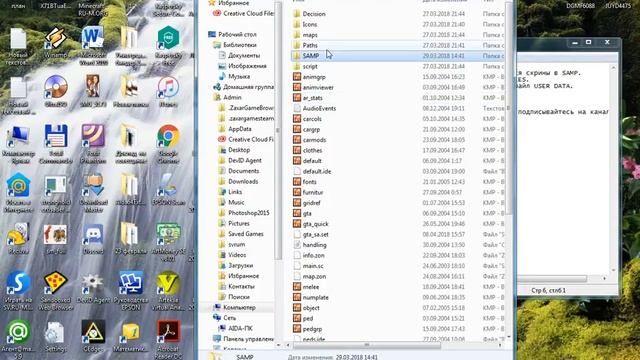Open ArtMoney SE desktop icon
Image resolution: width=640 pixels, height=360 pixels.
pyautogui.click(x=168, y=242)
